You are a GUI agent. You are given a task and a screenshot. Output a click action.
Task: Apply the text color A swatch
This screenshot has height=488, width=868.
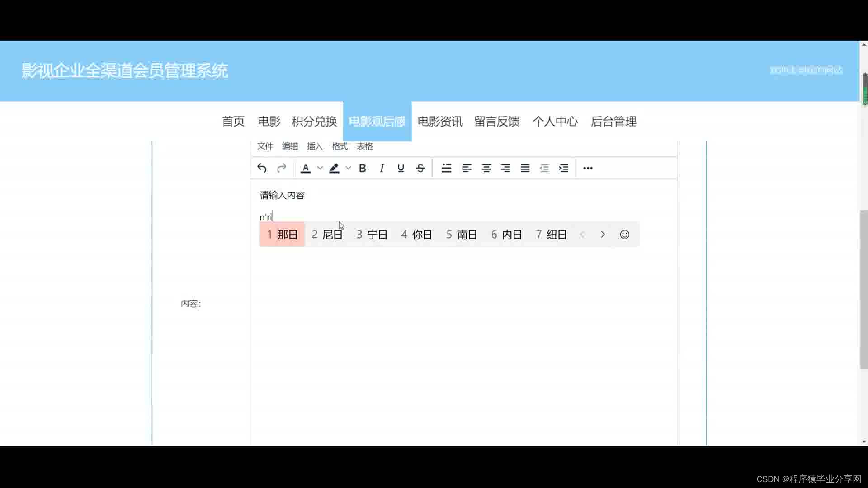(x=306, y=168)
